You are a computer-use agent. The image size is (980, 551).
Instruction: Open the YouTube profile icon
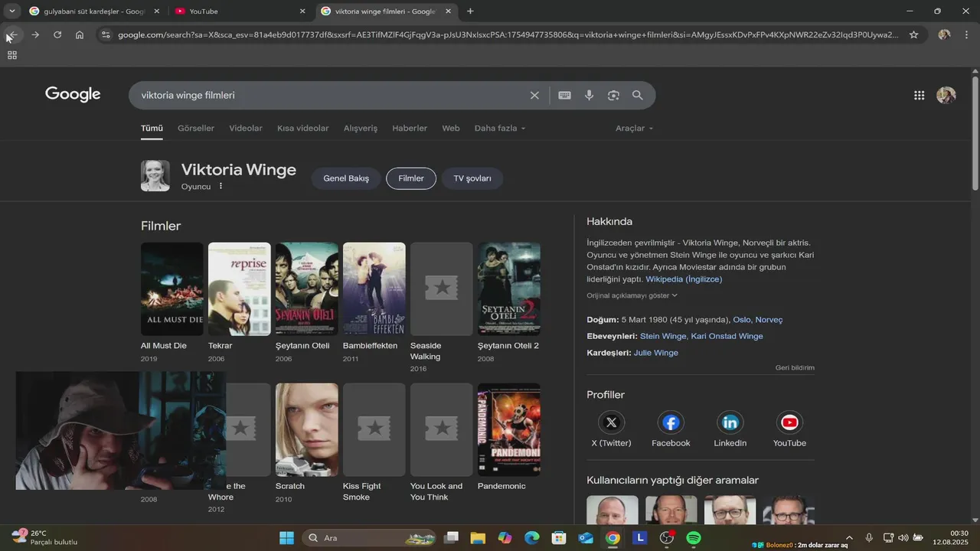(789, 422)
